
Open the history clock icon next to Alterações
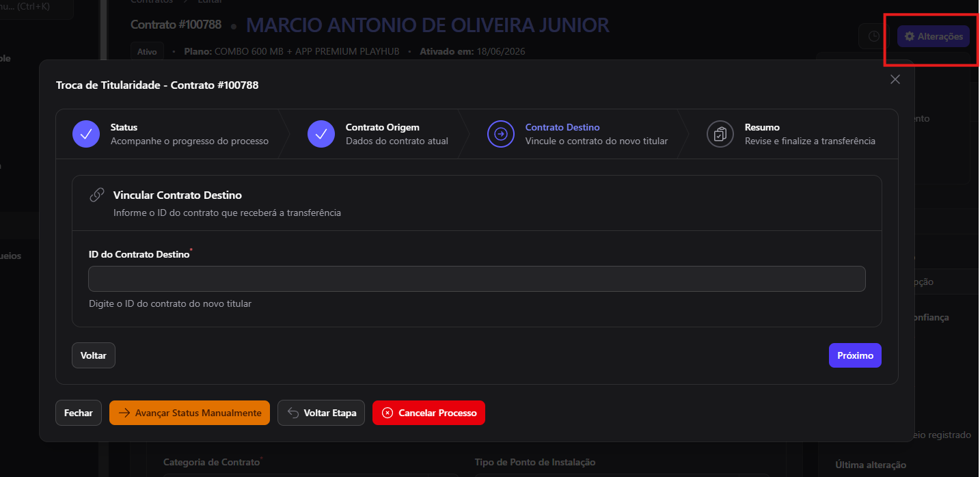pyautogui.click(x=873, y=36)
